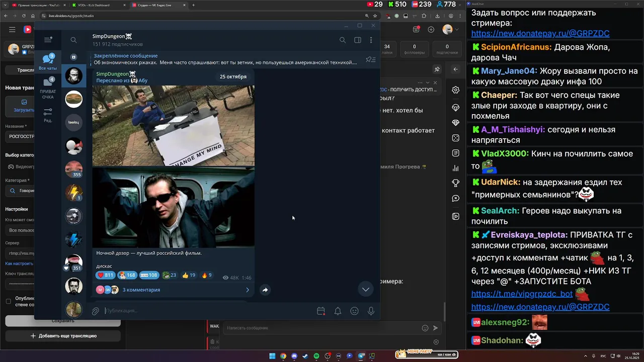Click the thumbs-up reaction with 19
Viewport: 644px width, 362px height.
tap(189, 275)
